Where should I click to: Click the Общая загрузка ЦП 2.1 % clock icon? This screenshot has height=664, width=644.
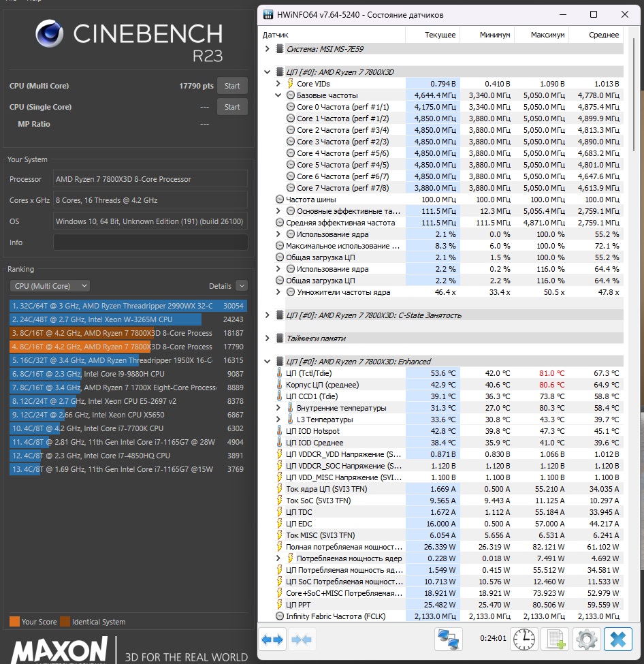(x=279, y=257)
